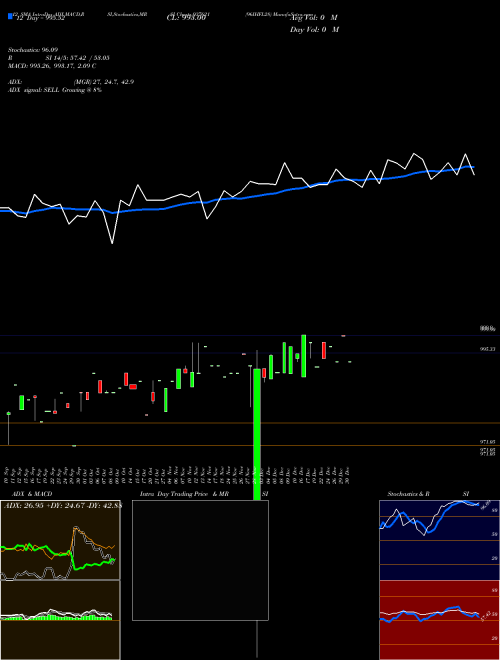Open the blue Stochastics mini chart
The width and height of the screenshot is (500, 660).
click(439, 540)
